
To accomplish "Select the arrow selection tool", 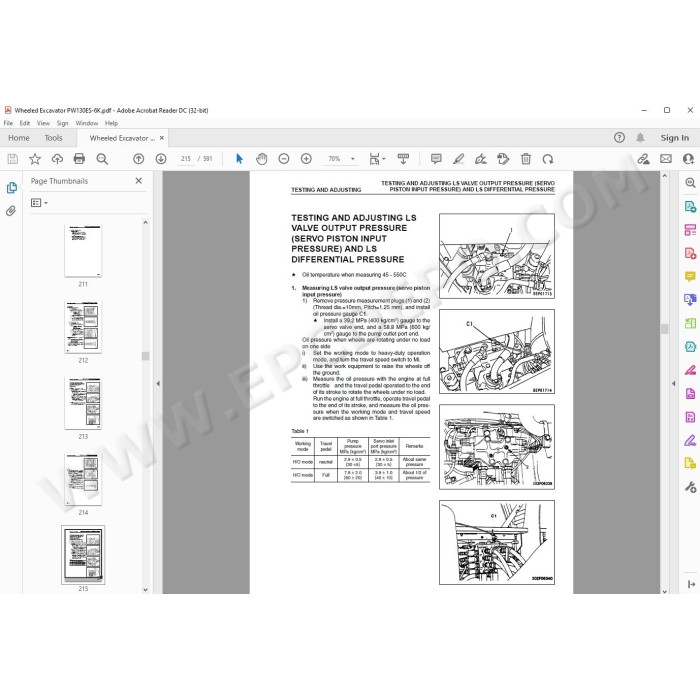I will tap(239, 159).
